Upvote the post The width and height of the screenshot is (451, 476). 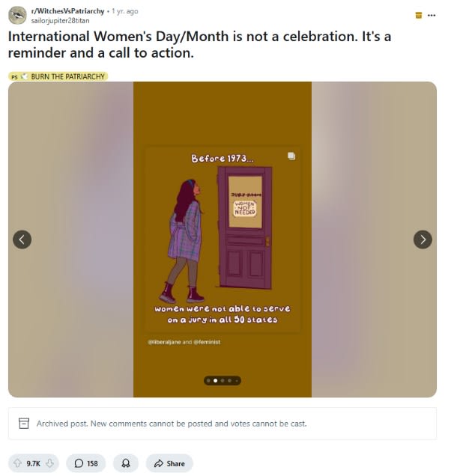(17, 463)
